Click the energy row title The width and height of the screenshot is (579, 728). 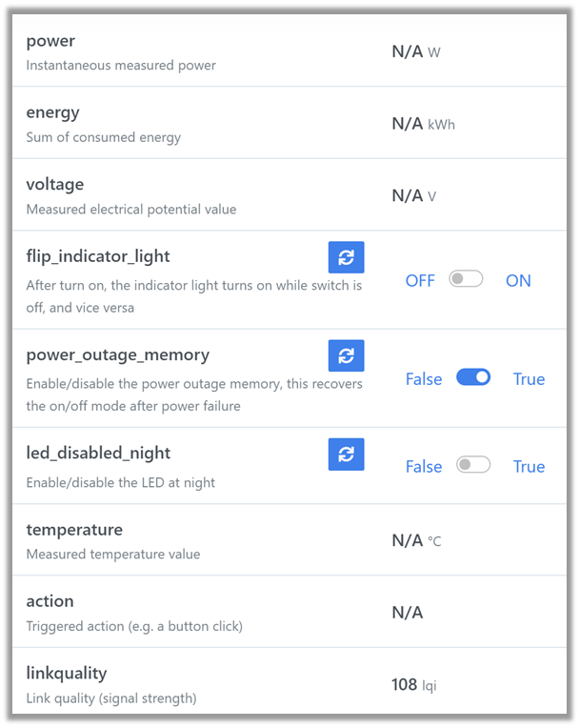coord(52,112)
